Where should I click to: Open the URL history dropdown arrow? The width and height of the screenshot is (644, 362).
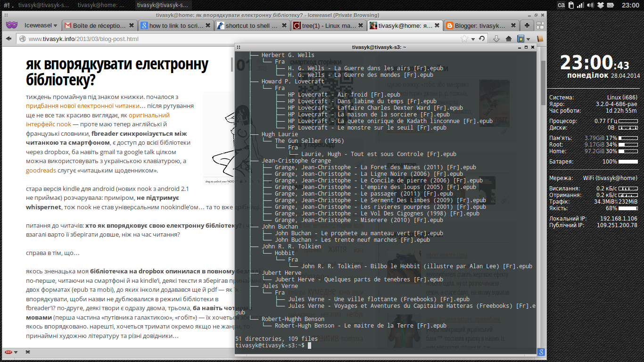472,39
